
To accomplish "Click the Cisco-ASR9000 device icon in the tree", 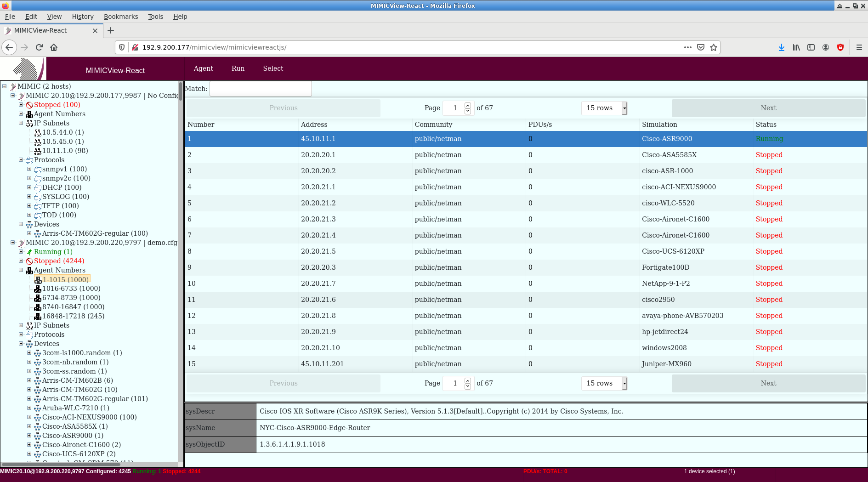I will (x=38, y=436).
